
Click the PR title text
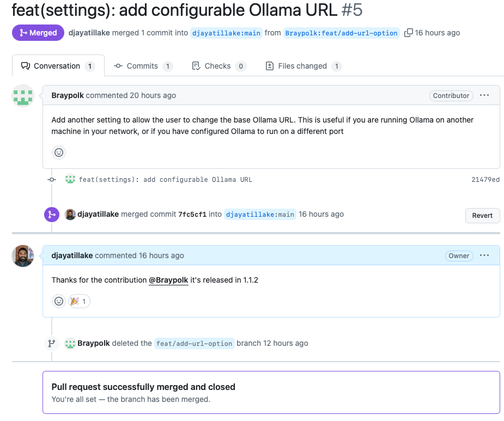pos(174,10)
